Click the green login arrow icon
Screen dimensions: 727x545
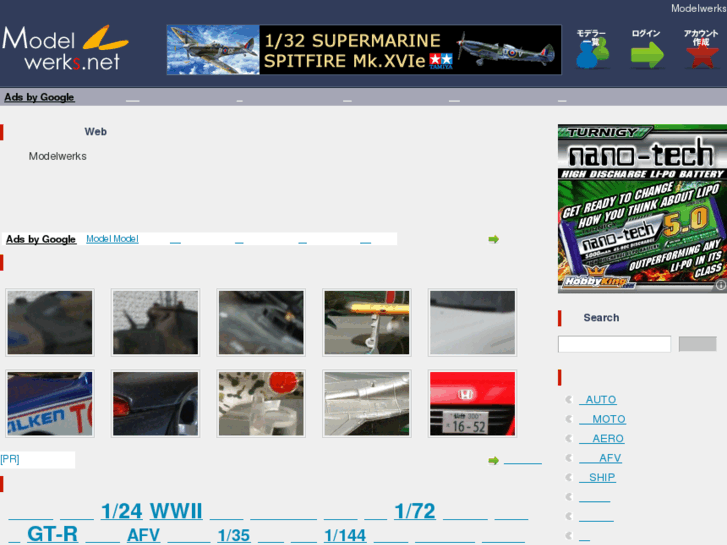[x=646, y=49]
